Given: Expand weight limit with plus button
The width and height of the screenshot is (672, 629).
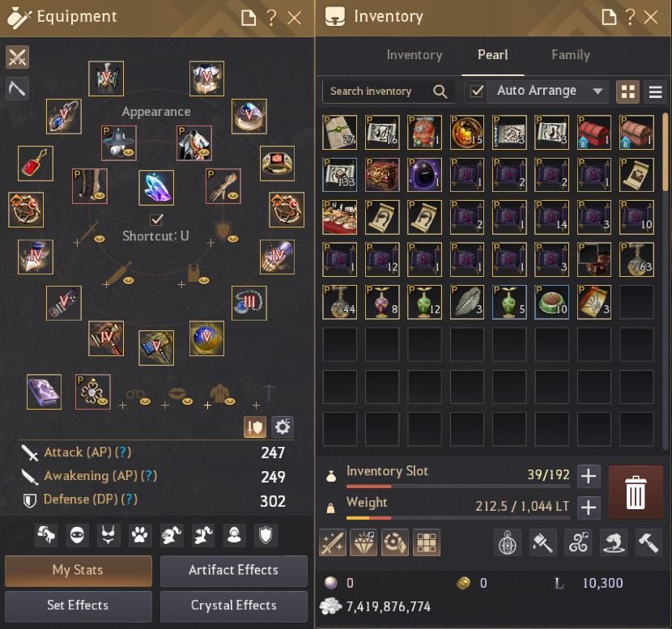Looking at the screenshot, I should [x=589, y=508].
